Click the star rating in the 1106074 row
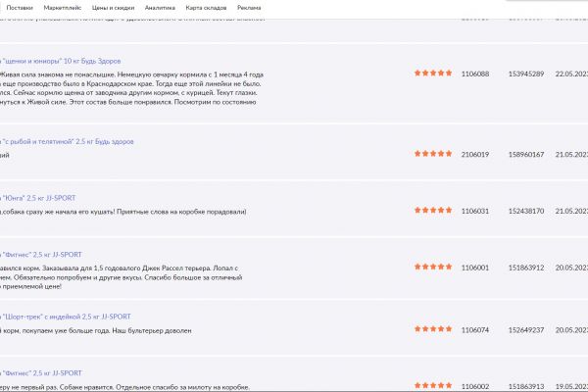 433,329
